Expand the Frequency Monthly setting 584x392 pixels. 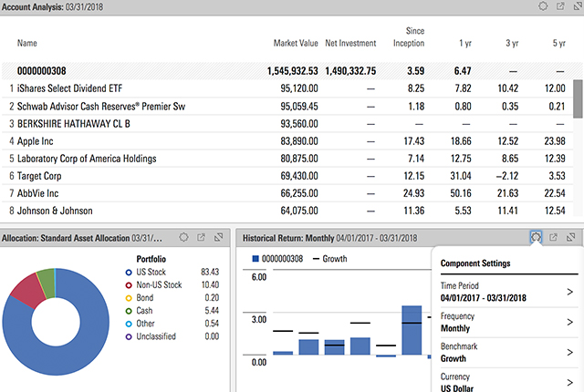tap(569, 323)
